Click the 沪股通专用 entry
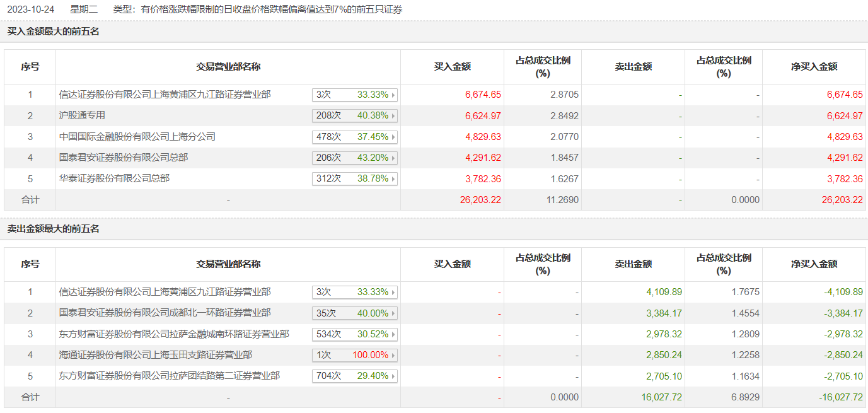Image resolution: width=868 pixels, height=413 pixels. 82,115
